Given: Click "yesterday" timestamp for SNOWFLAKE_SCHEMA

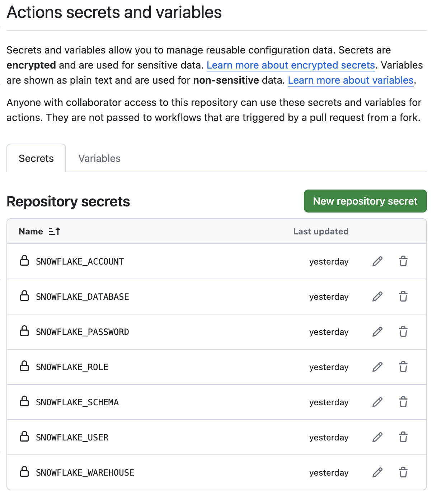Looking at the screenshot, I should [329, 402].
